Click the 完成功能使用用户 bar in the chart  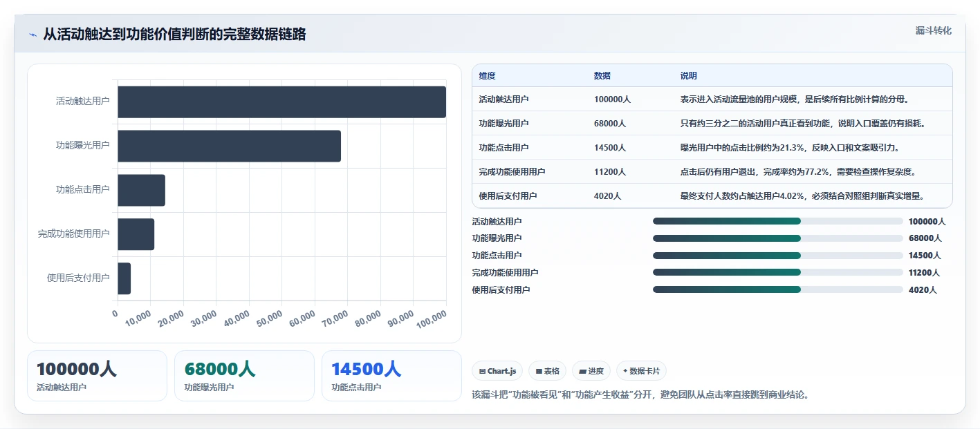136,234
